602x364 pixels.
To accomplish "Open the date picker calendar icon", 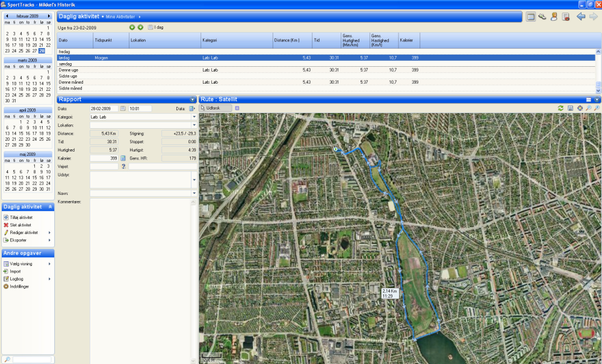I will (x=123, y=108).
